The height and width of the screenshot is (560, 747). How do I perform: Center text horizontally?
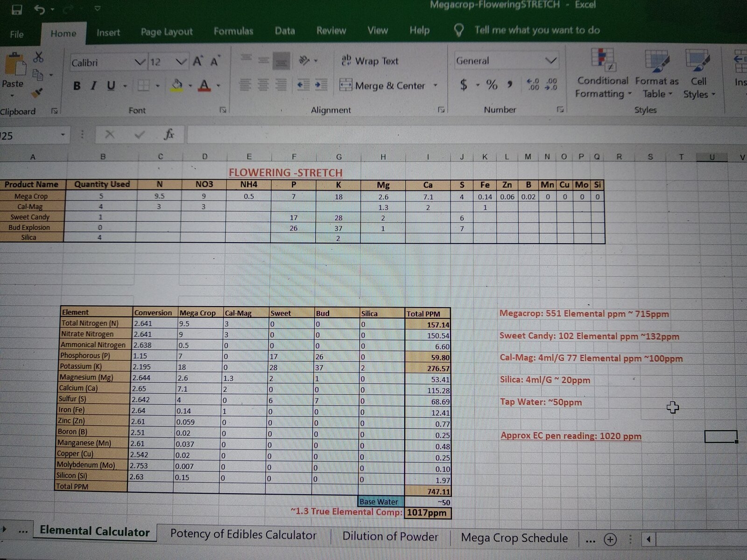263,85
